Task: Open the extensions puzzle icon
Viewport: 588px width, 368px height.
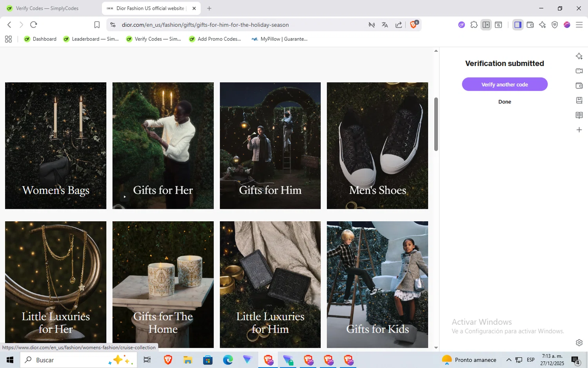Action: coord(474,25)
